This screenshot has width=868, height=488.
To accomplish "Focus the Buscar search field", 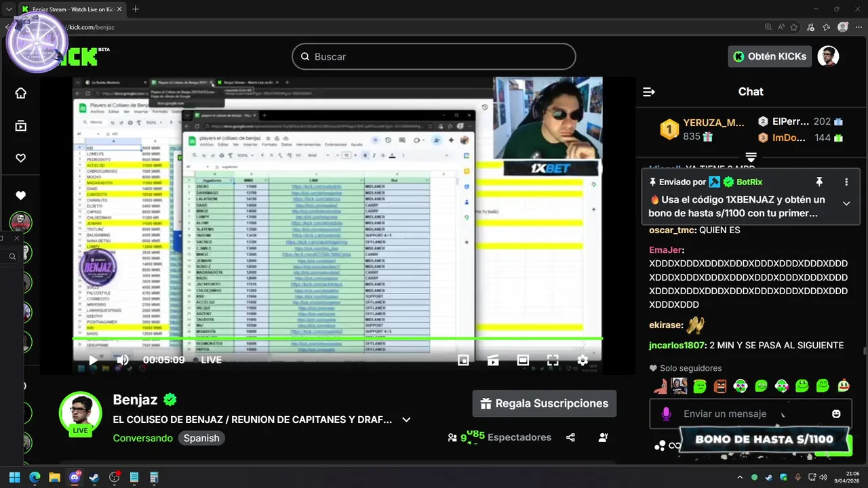I will pos(434,57).
